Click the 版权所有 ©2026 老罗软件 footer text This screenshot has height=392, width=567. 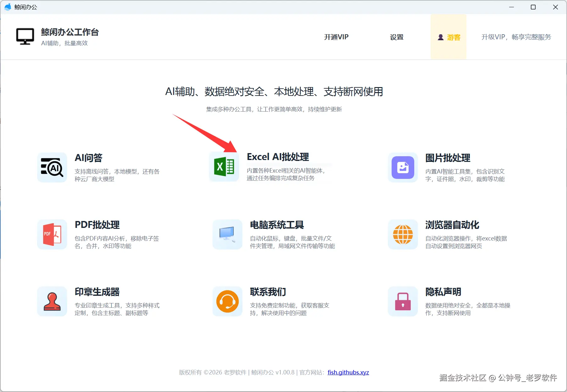point(213,372)
